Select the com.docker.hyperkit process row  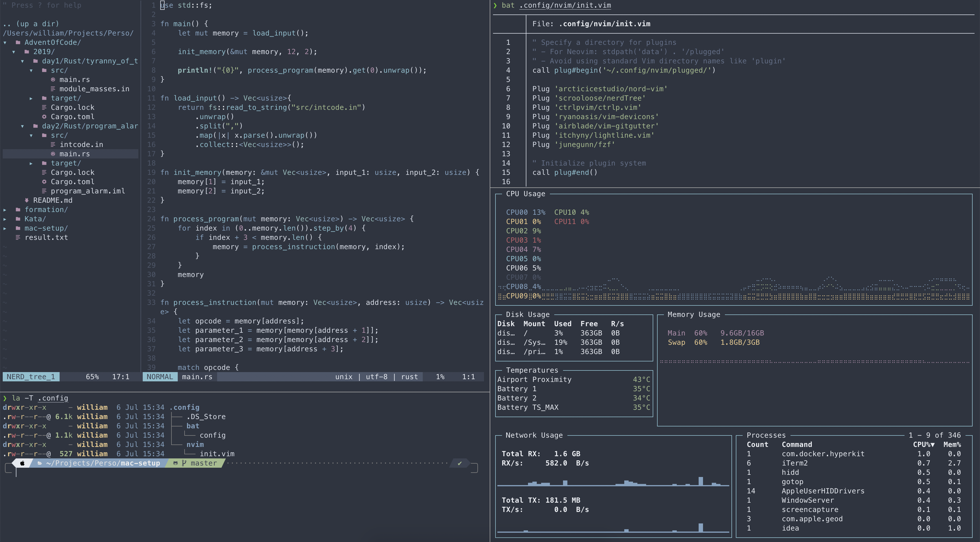823,454
